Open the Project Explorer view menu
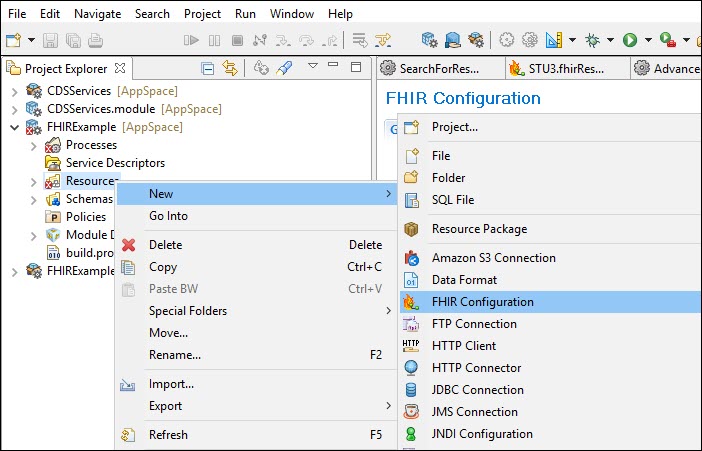Image resolution: width=702 pixels, height=451 pixels. point(312,67)
